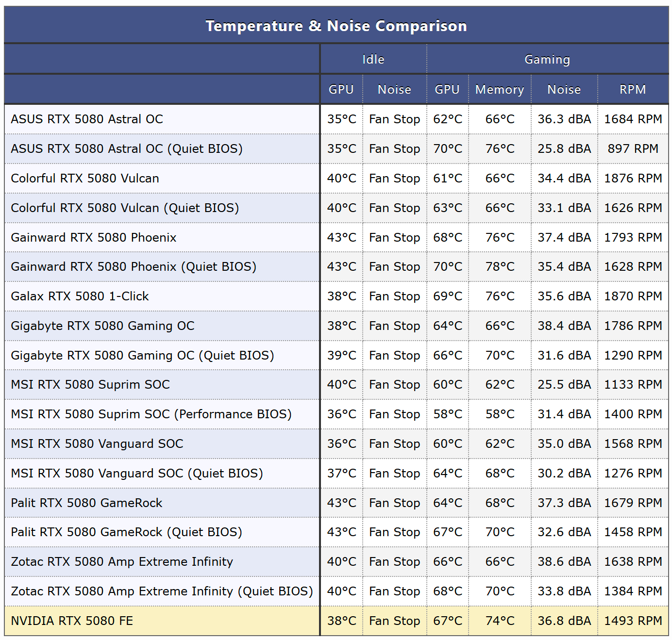
Task: Click the 38.6 dBA noise value
Action: point(564,561)
